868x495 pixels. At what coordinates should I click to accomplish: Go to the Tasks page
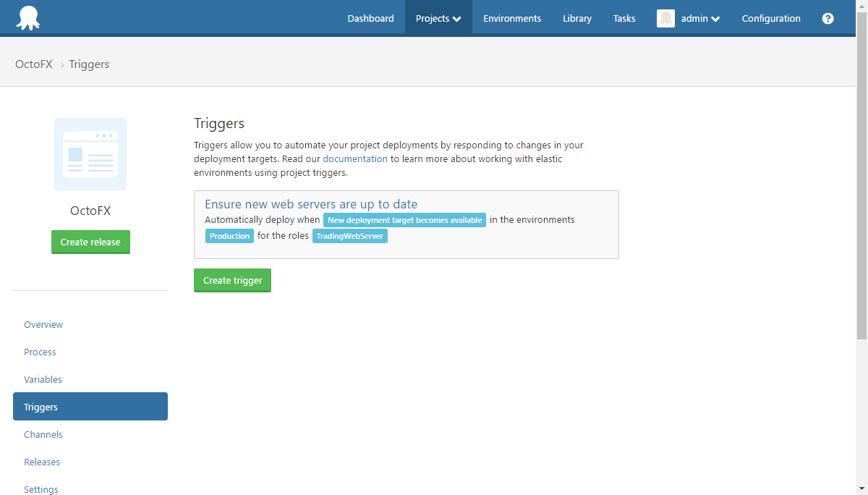pyautogui.click(x=624, y=18)
